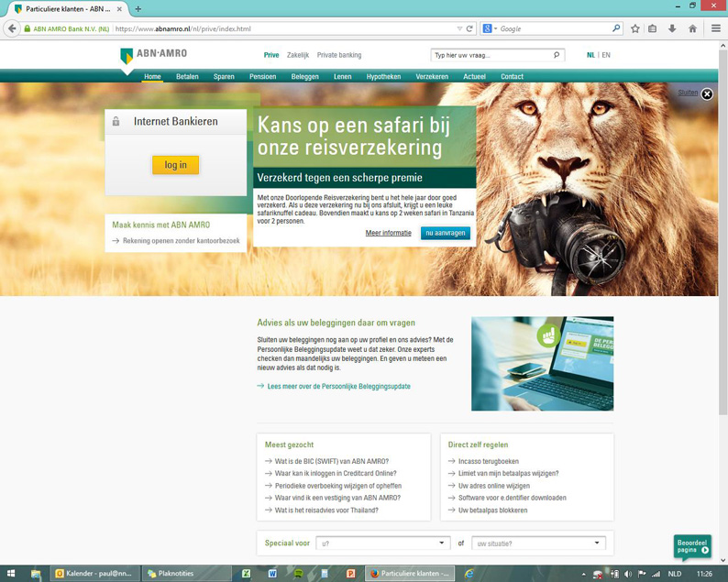
Task: Click the nu aanvragen button
Action: pyautogui.click(x=446, y=233)
